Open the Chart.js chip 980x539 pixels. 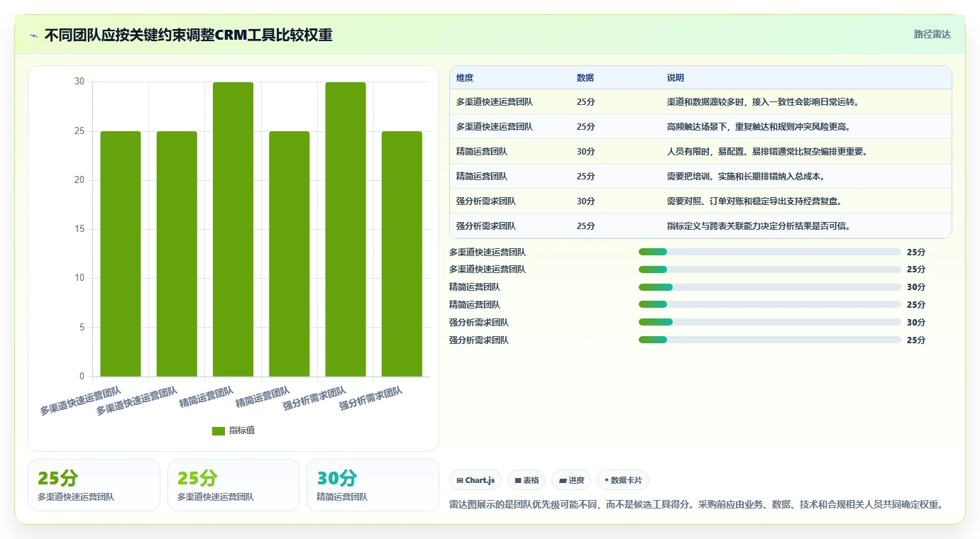(475, 480)
